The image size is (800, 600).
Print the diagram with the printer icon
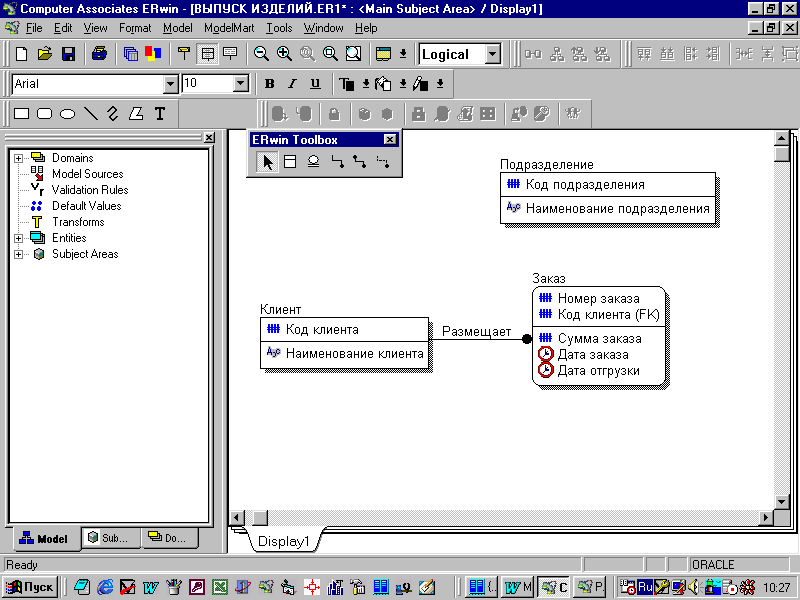point(99,54)
